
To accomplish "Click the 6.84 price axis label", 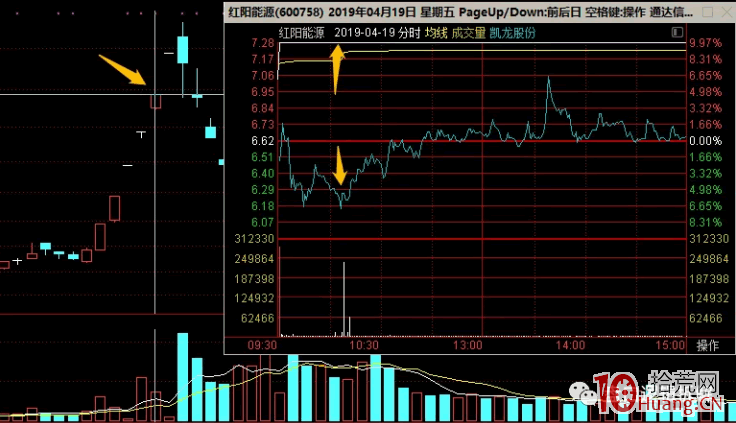I will coord(263,108).
